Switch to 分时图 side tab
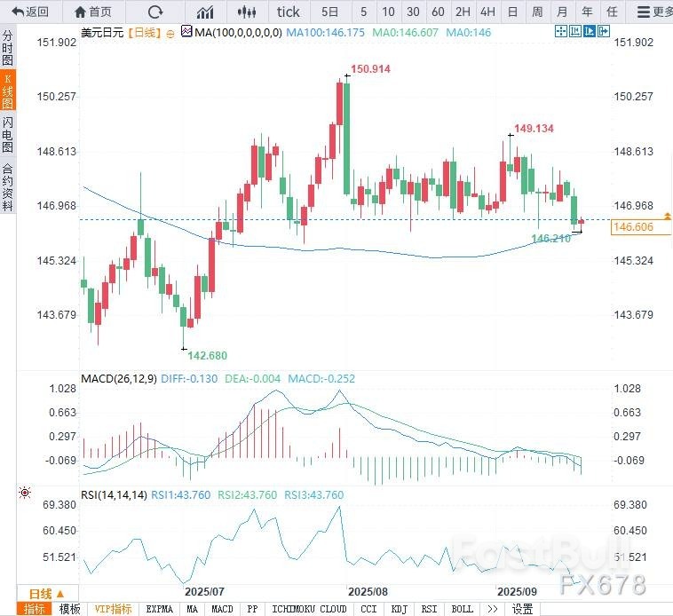Screen dimensions: 673x616 click(8, 51)
